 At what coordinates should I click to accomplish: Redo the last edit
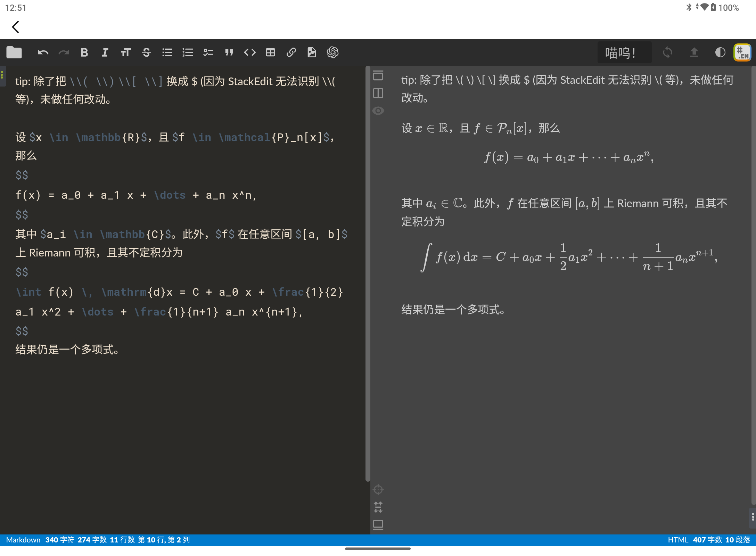(x=64, y=52)
